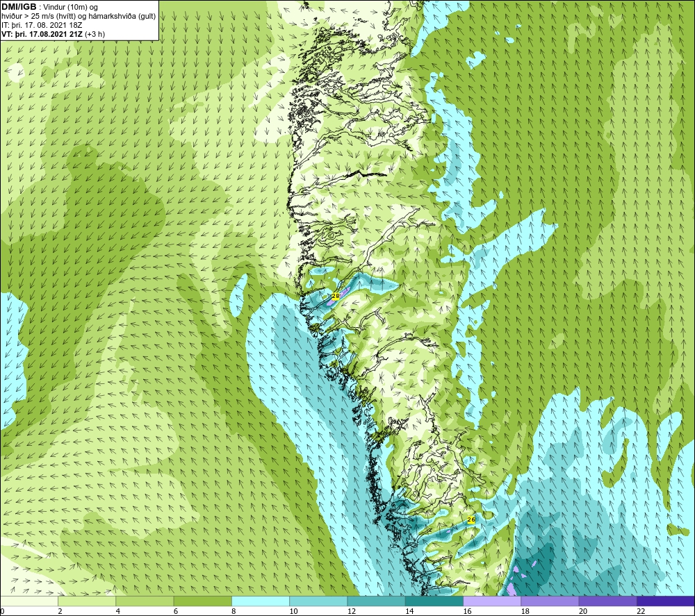695x616 pixels.
Task: Click the yellow gust marker labeled 28
Action: coord(336,296)
